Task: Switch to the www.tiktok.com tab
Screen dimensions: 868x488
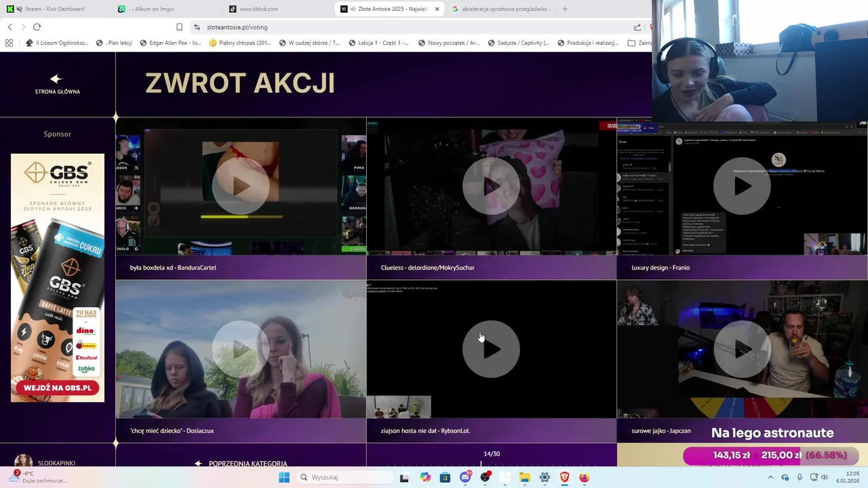Action: (279, 9)
